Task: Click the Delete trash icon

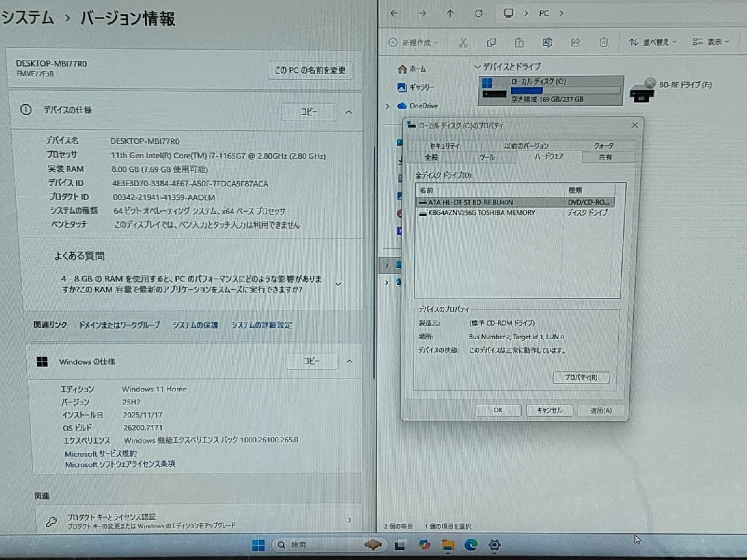Action: point(603,42)
